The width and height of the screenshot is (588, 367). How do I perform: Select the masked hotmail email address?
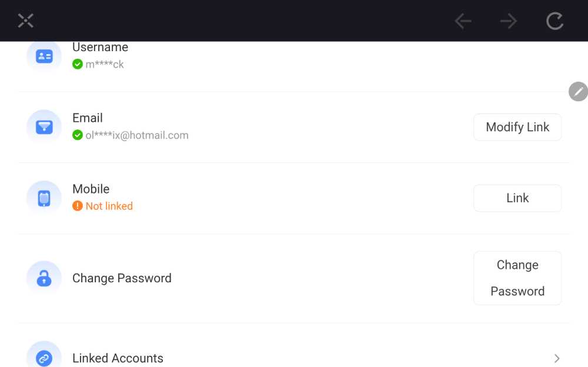[x=137, y=135]
